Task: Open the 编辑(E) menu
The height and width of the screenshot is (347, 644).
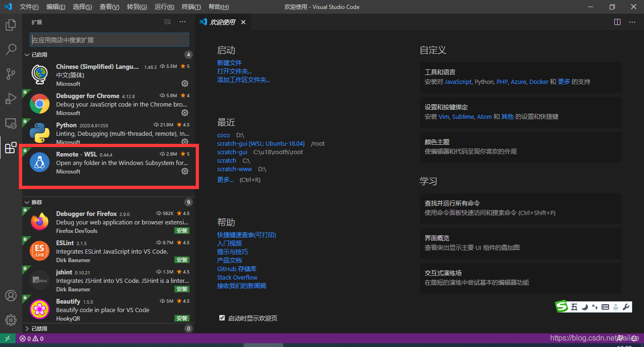Action: (x=56, y=7)
